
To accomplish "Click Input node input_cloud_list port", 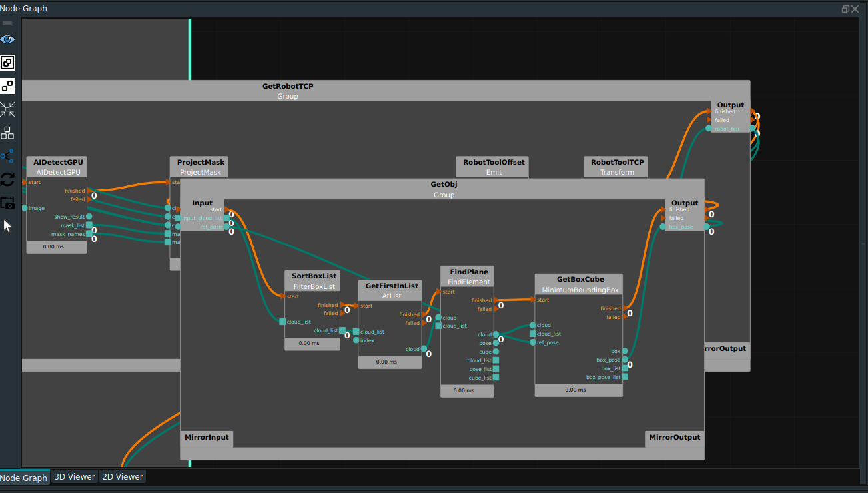I will [x=226, y=218].
